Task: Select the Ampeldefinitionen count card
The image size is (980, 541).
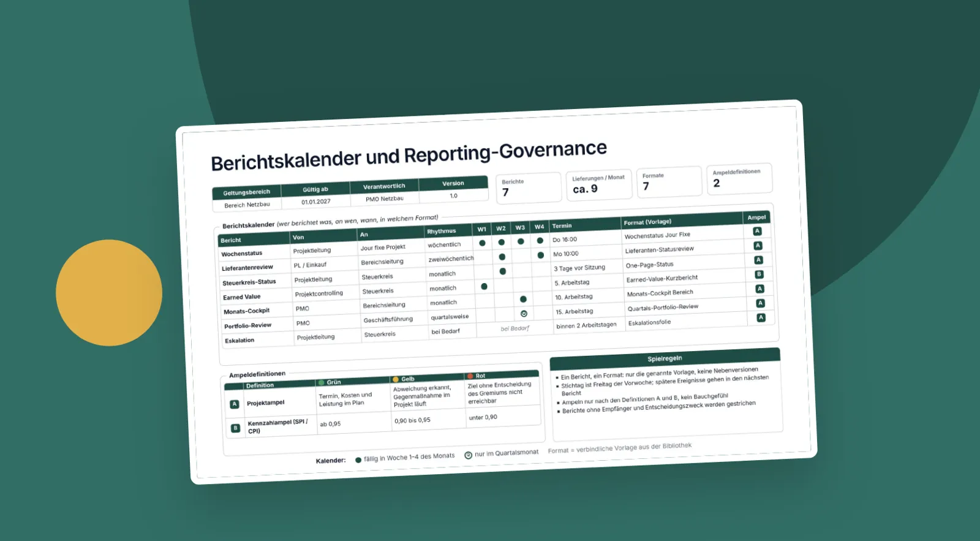Action: pos(739,178)
